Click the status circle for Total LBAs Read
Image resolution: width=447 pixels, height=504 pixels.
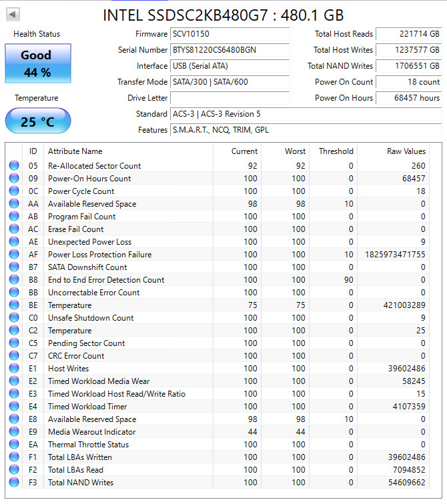click(14, 469)
